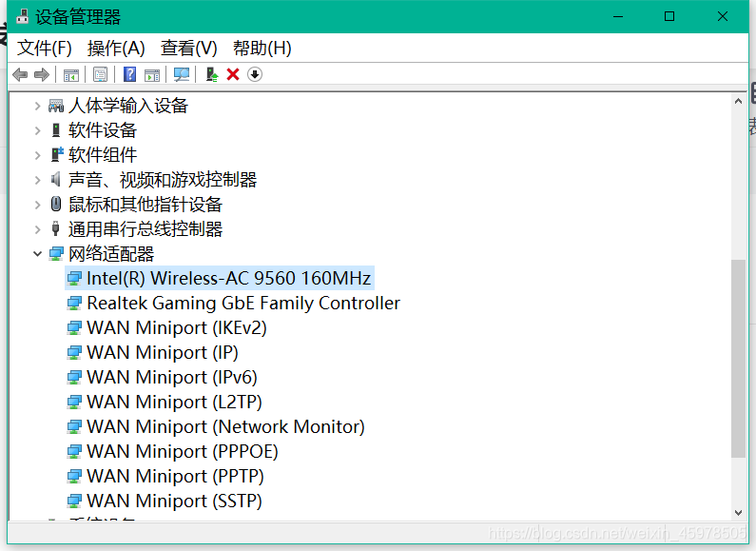
Task: Open the 查看(V) menu
Action: coord(189,49)
